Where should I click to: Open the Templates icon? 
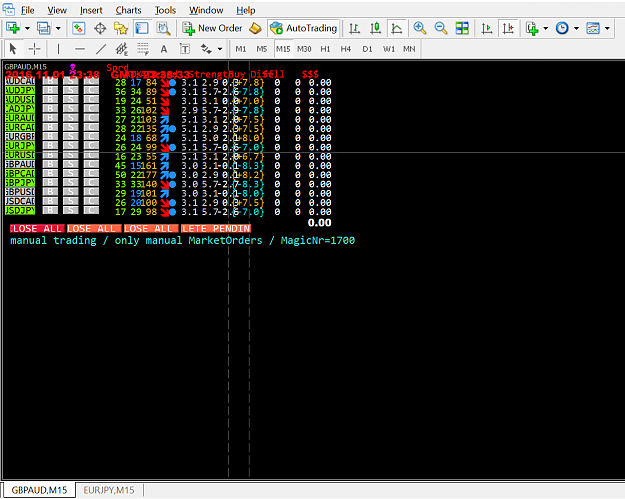pos(593,28)
